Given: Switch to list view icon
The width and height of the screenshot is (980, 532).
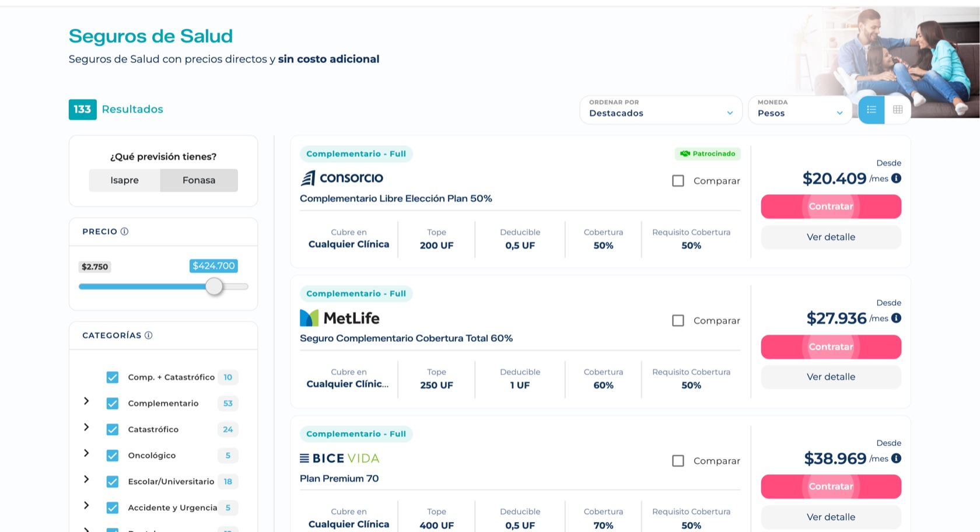Looking at the screenshot, I should point(871,110).
